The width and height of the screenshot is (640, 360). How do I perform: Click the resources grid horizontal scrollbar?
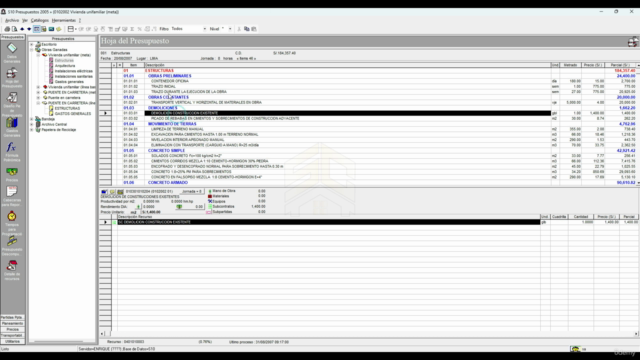pyautogui.click(x=369, y=334)
